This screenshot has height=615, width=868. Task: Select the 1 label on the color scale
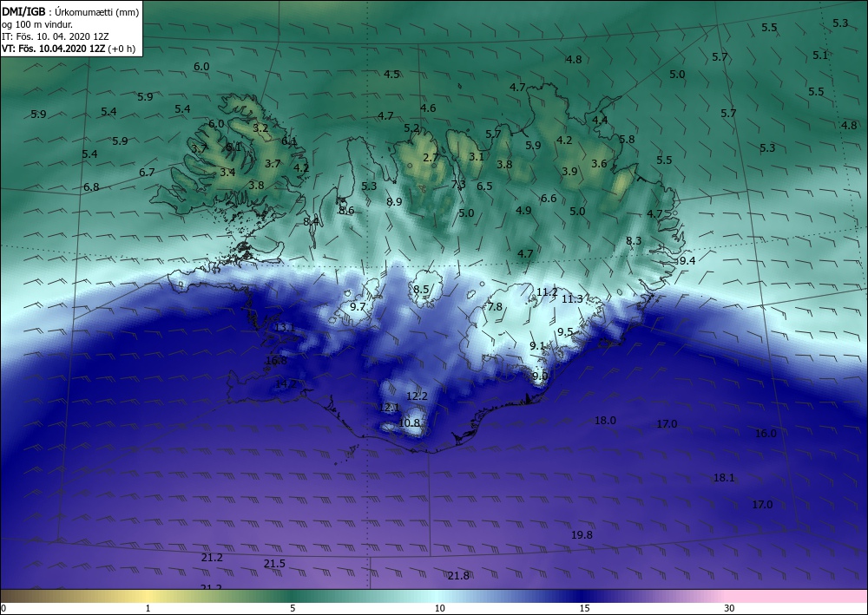[x=148, y=609]
